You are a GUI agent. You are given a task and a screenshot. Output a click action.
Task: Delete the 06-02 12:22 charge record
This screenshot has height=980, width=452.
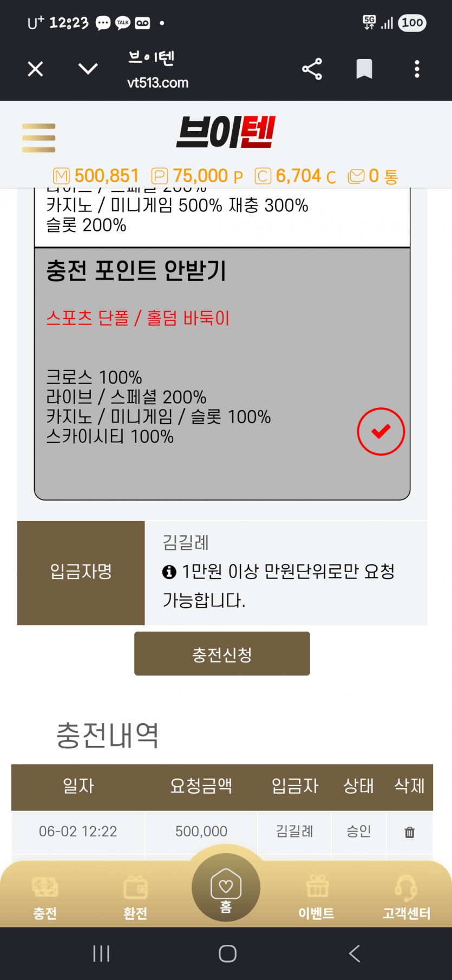(410, 832)
